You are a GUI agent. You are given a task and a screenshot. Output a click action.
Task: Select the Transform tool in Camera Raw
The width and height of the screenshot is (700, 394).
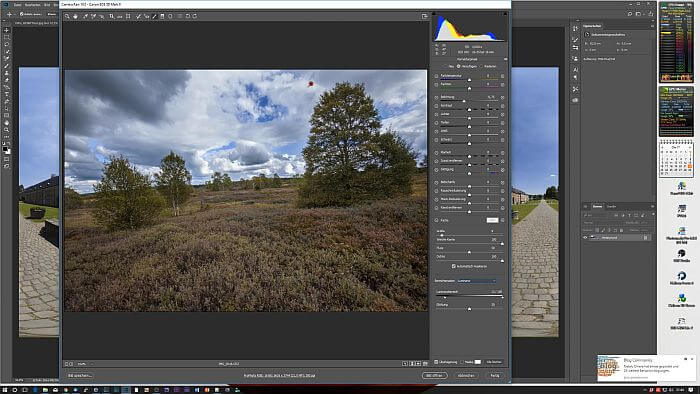(x=128, y=16)
